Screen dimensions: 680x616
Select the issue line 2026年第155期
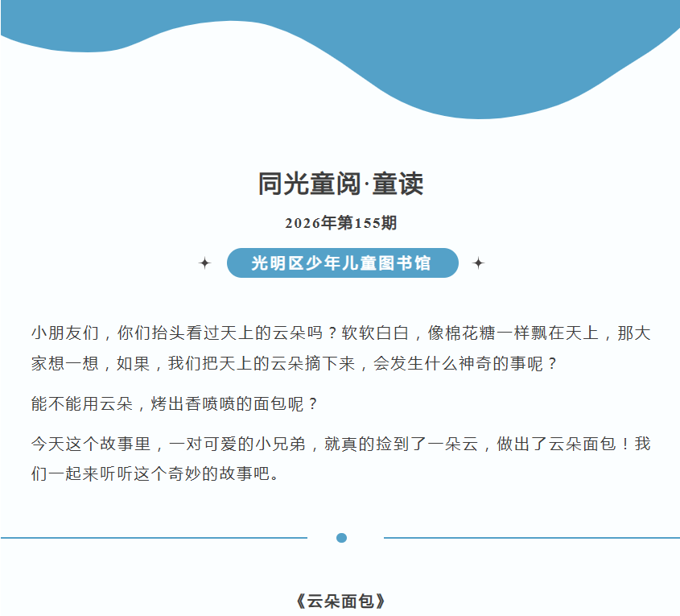point(341,223)
